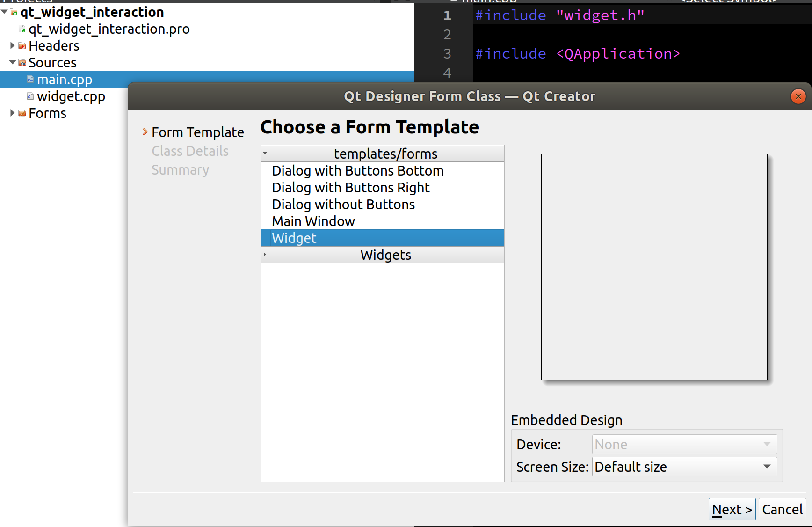Click the #include <QApplication> code line
Screen dimensions: 812x527
[x=578, y=54]
